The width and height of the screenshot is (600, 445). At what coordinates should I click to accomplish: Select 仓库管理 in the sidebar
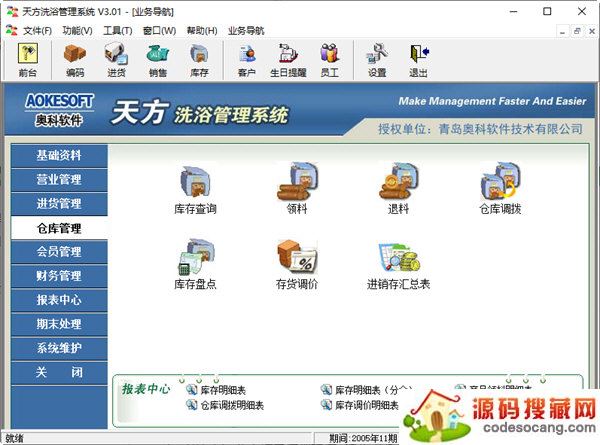click(x=59, y=228)
